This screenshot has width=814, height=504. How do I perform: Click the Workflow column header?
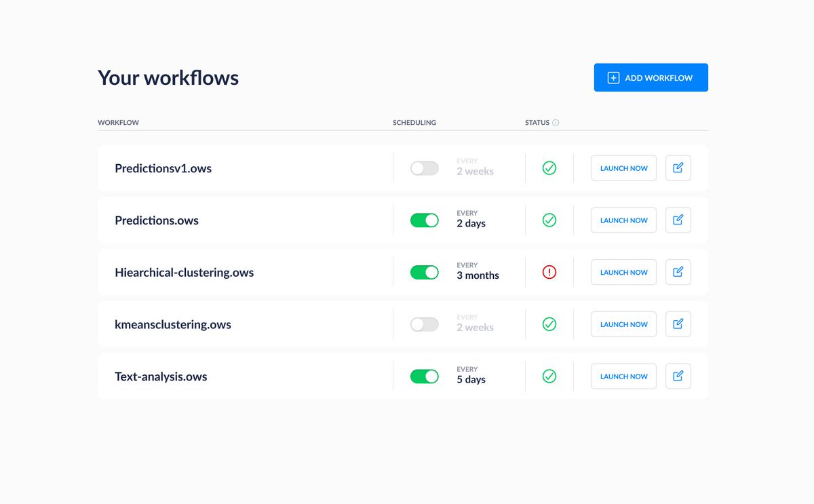click(x=118, y=123)
